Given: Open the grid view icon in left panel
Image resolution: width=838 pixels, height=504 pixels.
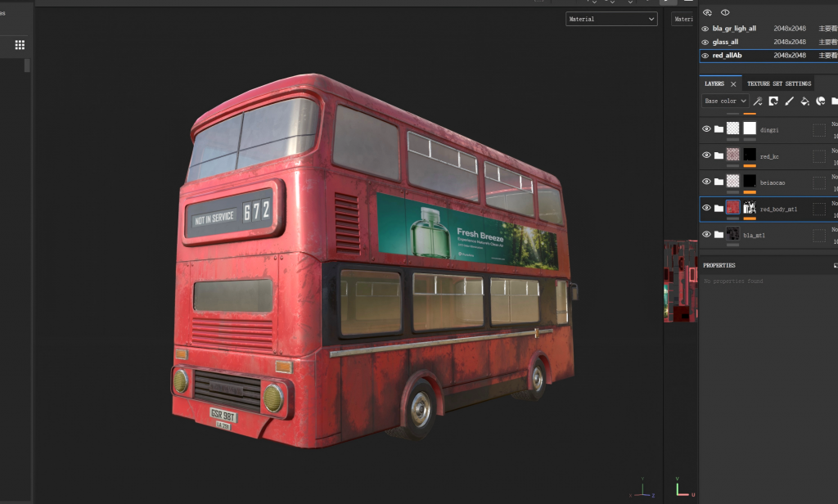Looking at the screenshot, I should (20, 45).
